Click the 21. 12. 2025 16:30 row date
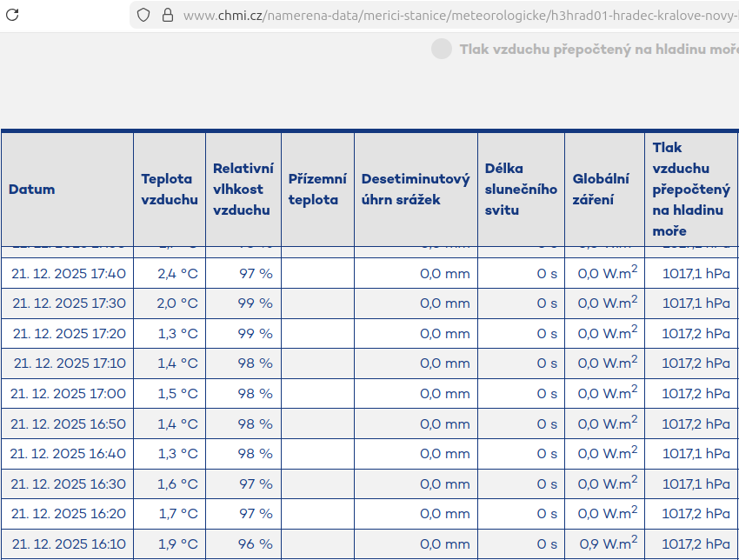This screenshot has height=560, width=739. (69, 484)
